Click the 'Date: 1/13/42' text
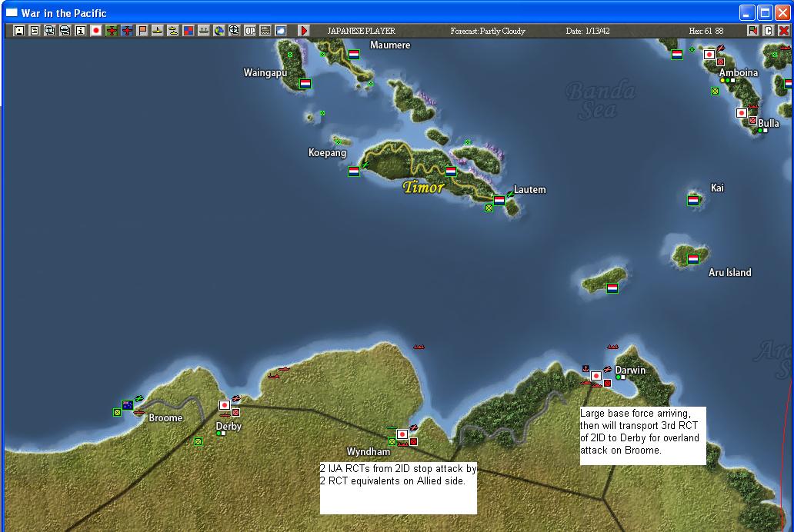This screenshot has width=794, height=532. click(x=587, y=31)
